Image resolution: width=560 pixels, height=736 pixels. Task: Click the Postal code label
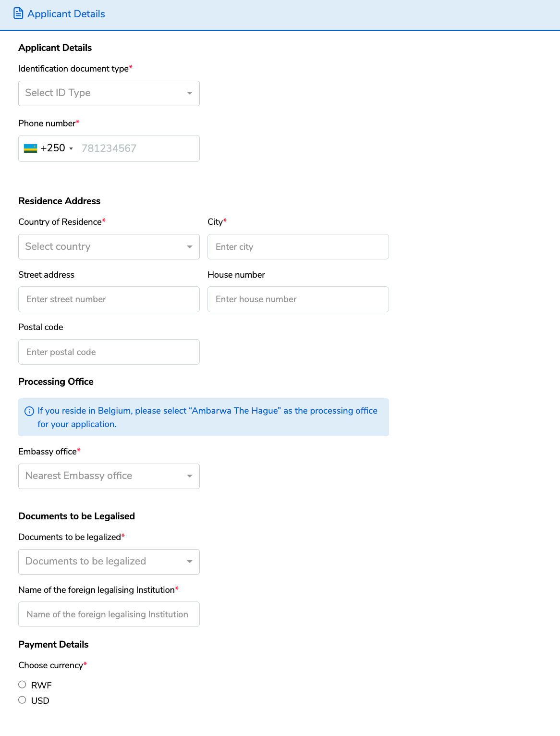click(x=41, y=327)
